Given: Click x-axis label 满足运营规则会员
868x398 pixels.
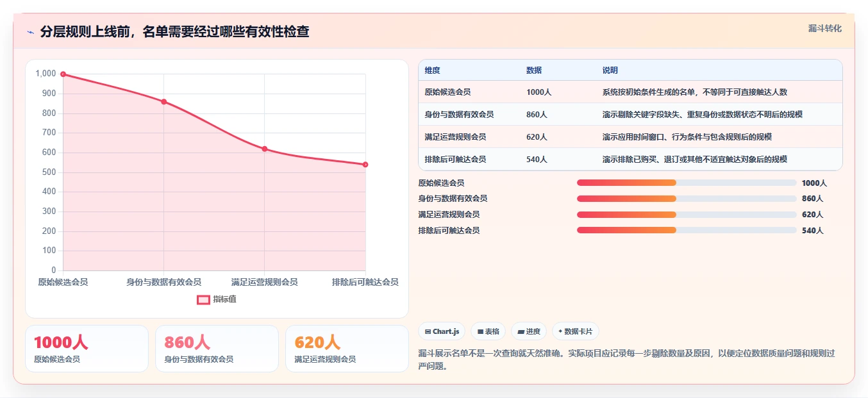Looking at the screenshot, I should click(265, 282).
